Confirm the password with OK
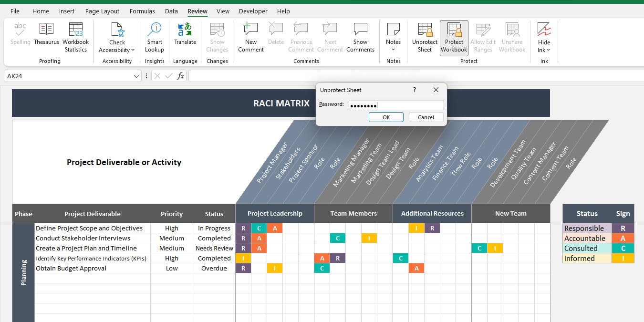 pos(386,117)
